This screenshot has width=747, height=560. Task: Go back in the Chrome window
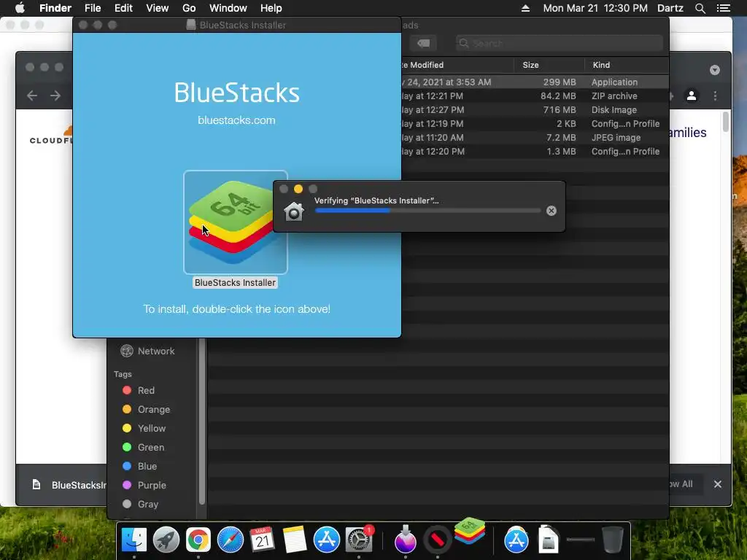(32, 96)
